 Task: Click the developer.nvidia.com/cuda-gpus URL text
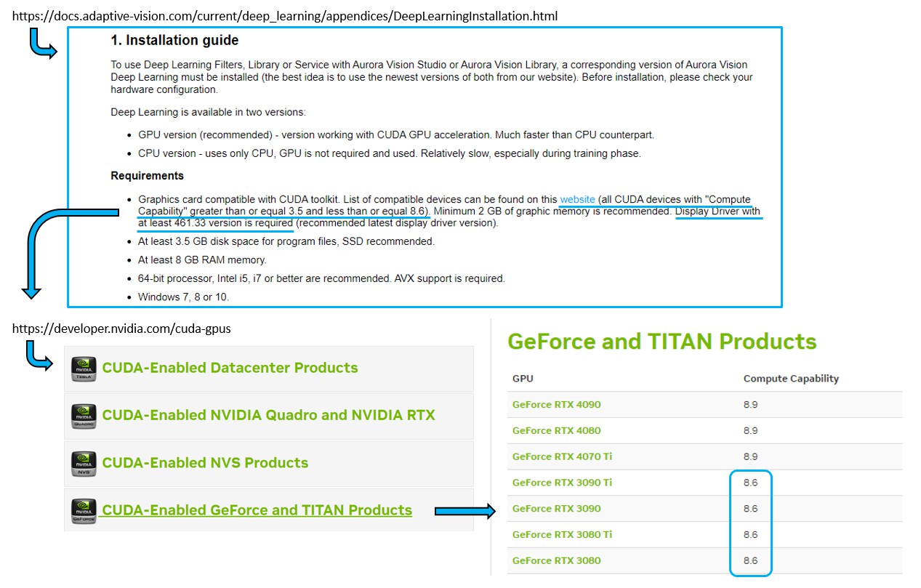[x=121, y=329]
